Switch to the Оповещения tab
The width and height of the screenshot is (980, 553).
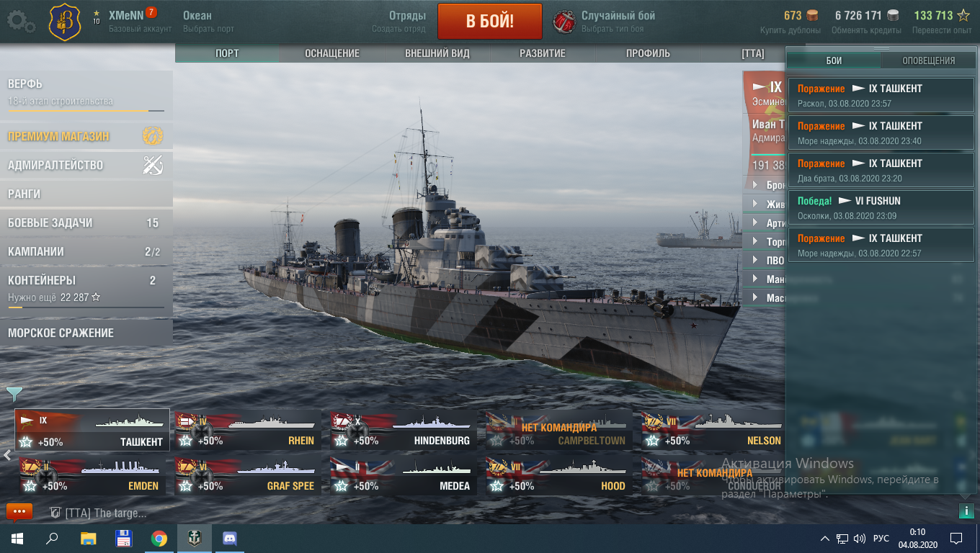929,60
